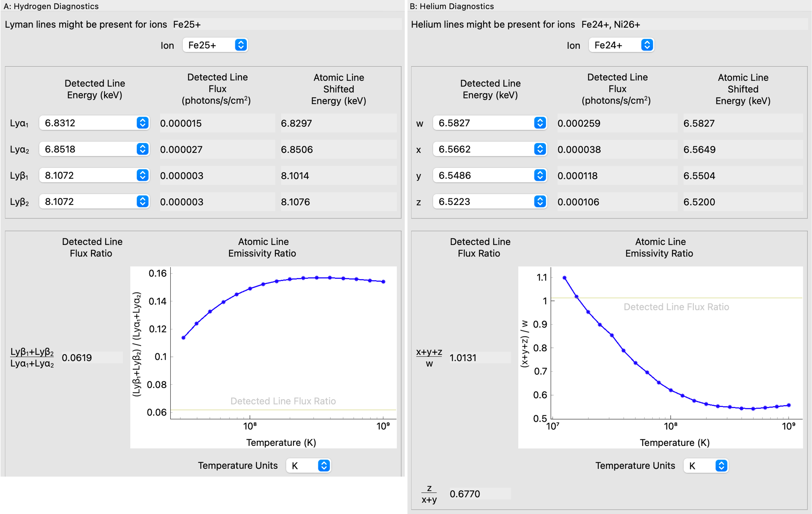Click Lyβ₁ flux value 0.000003

(217, 176)
